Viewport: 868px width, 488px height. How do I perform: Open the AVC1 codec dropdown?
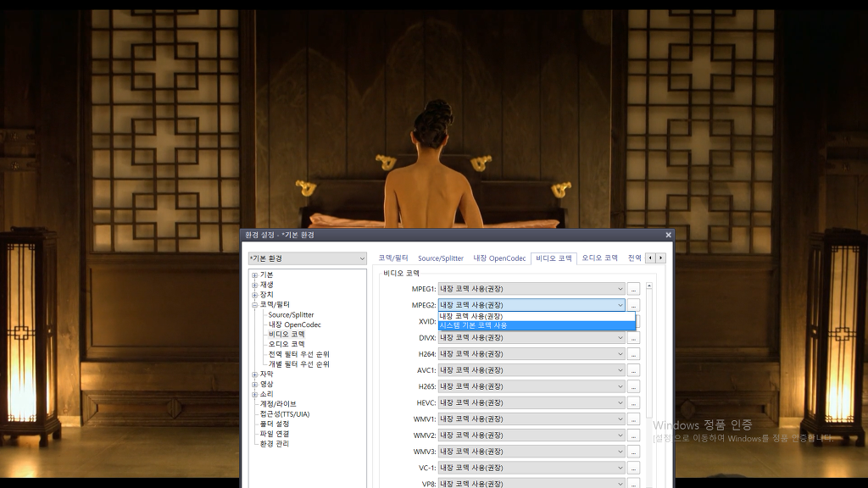point(531,370)
